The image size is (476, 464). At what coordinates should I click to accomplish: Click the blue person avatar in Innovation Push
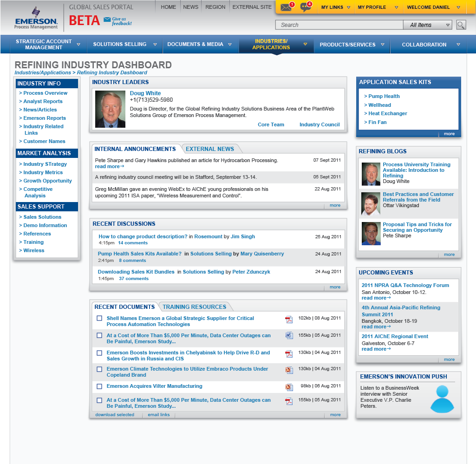(x=442, y=399)
